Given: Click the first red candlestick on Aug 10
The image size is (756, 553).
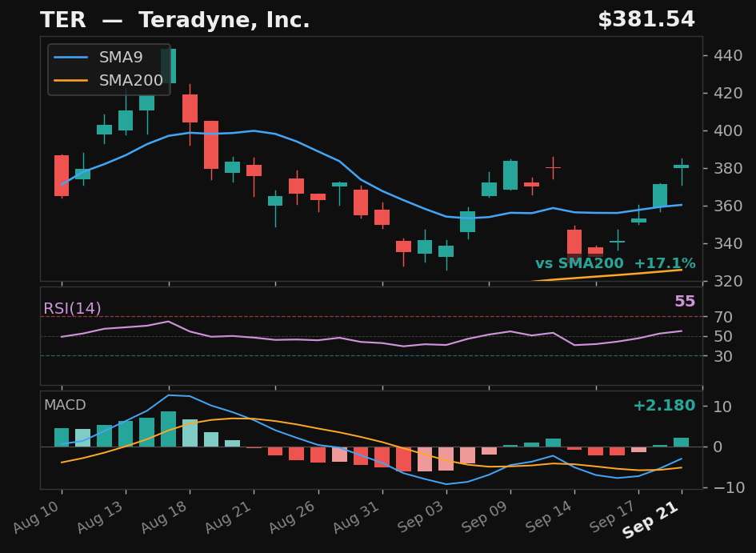Looking at the screenshot, I should click(62, 175).
